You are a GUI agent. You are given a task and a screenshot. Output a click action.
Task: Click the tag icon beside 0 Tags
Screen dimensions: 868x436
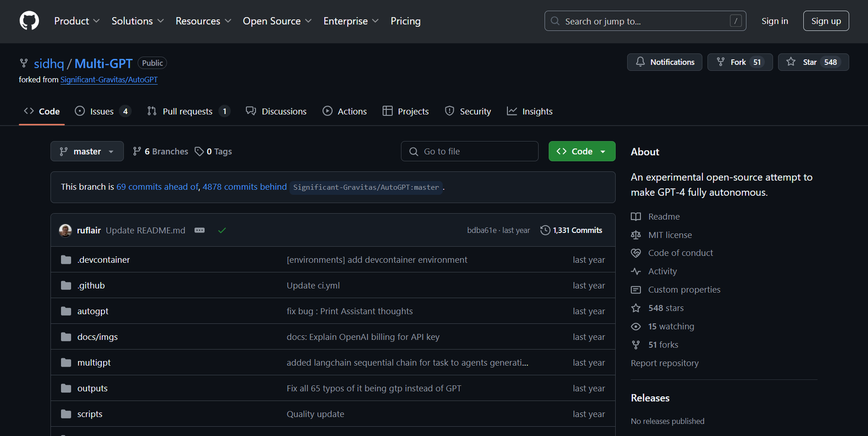coord(199,151)
